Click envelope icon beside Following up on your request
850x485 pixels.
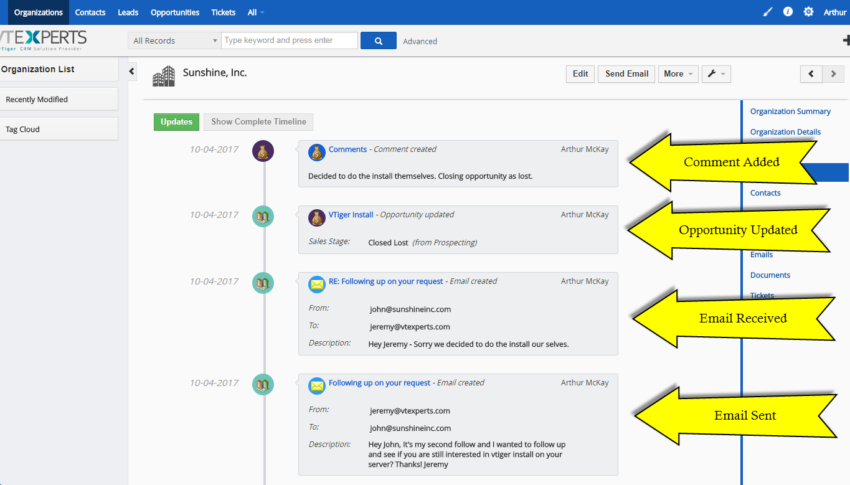tap(317, 385)
